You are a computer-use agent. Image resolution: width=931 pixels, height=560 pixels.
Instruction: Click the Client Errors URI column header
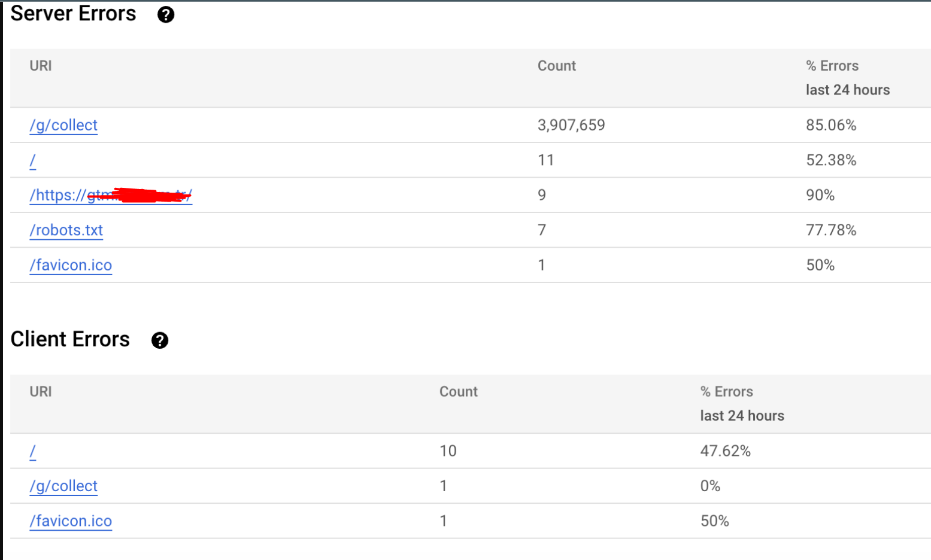click(41, 392)
